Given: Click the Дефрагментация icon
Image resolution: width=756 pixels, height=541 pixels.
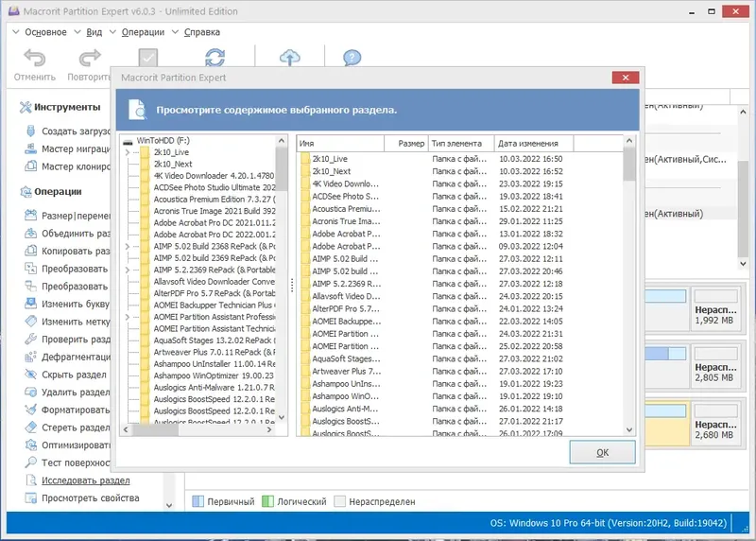Looking at the screenshot, I should (31, 357).
